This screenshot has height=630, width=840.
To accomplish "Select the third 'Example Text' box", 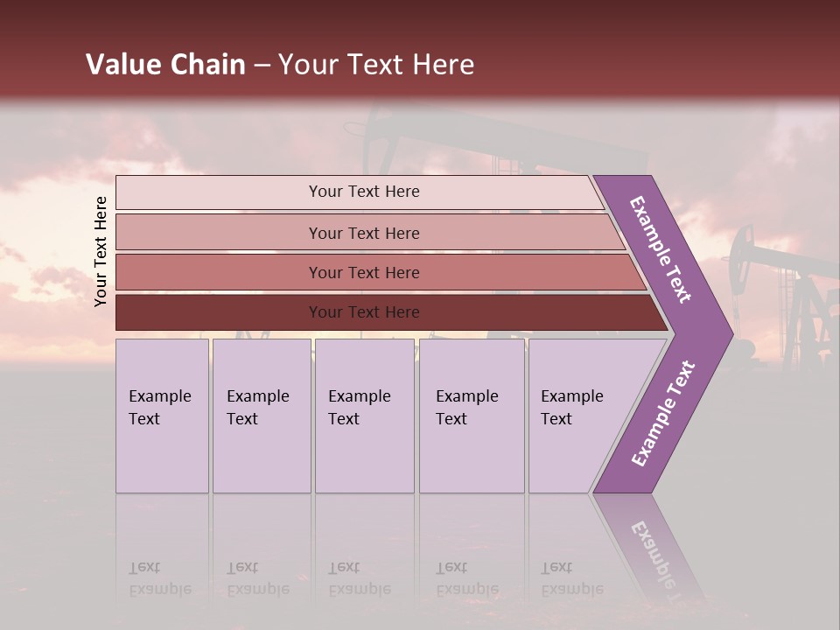I will tap(363, 416).
